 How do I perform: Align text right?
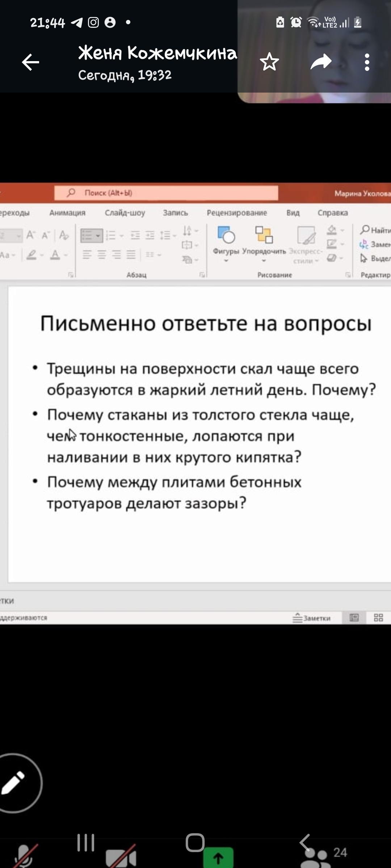point(116,255)
